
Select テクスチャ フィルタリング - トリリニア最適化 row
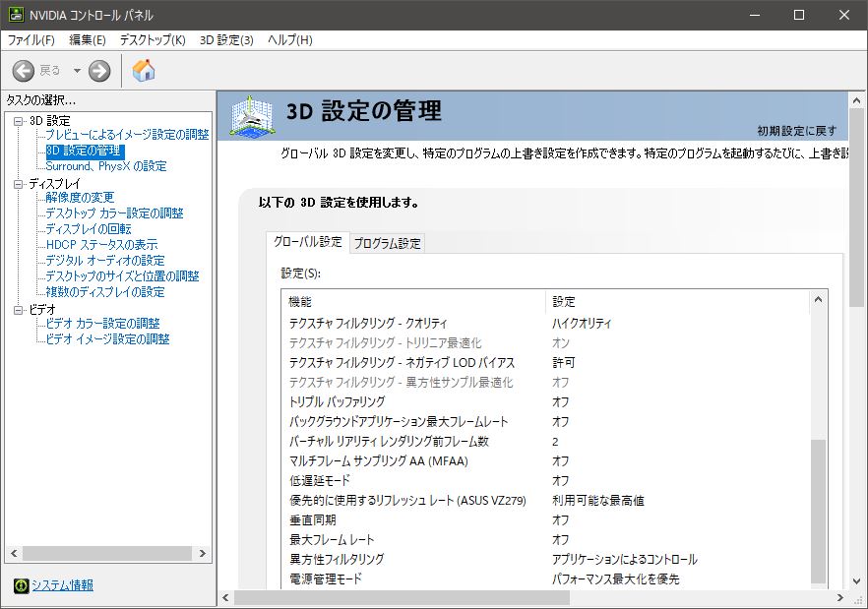[545, 343]
